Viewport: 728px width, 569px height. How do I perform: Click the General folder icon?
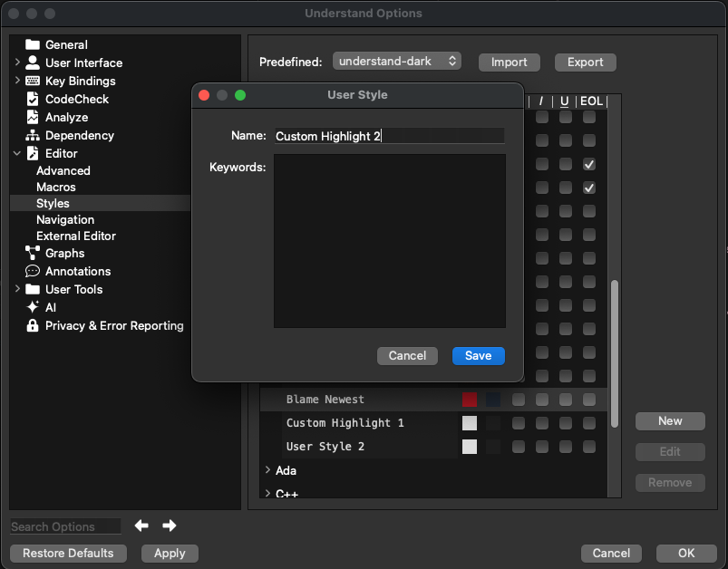pyautogui.click(x=33, y=44)
